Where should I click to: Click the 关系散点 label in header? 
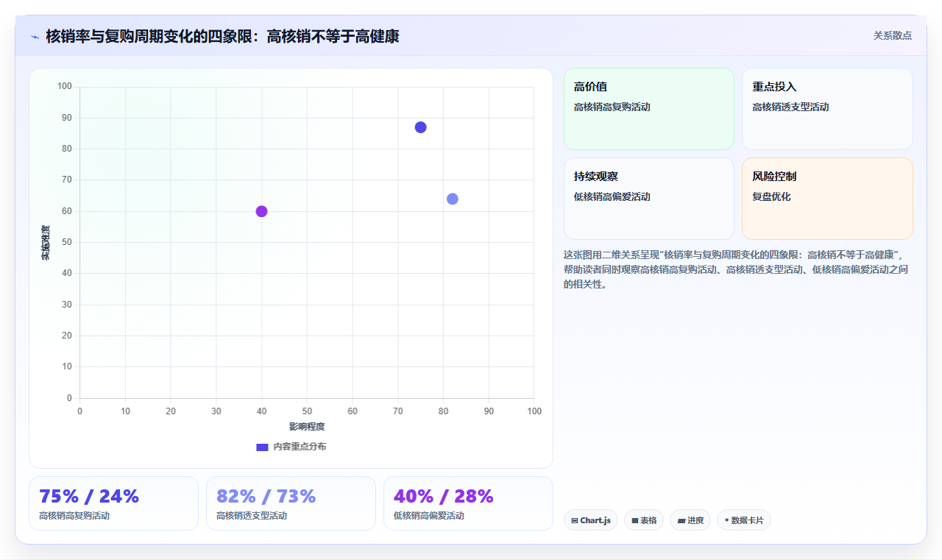(x=893, y=35)
